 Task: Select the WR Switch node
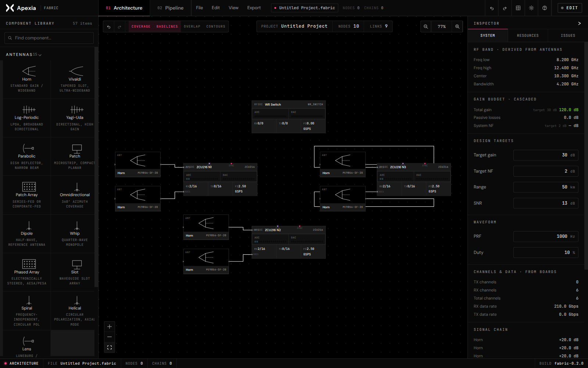[288, 117]
